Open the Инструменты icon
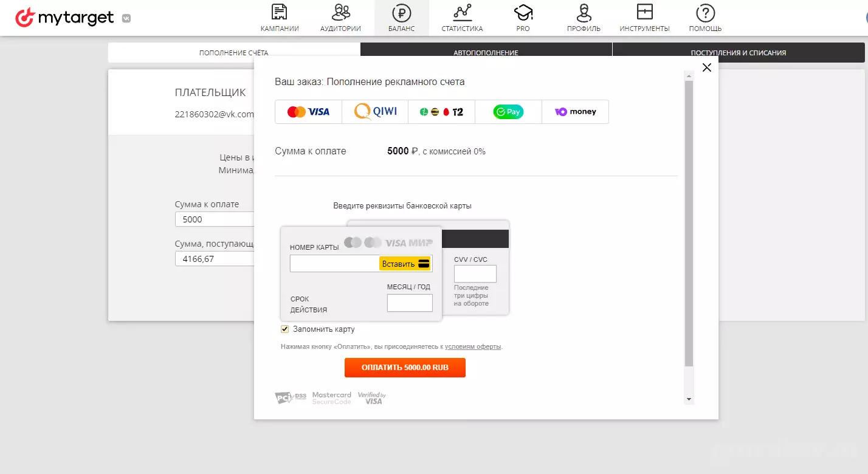Viewport: 868px width, 474px height. tap(644, 12)
